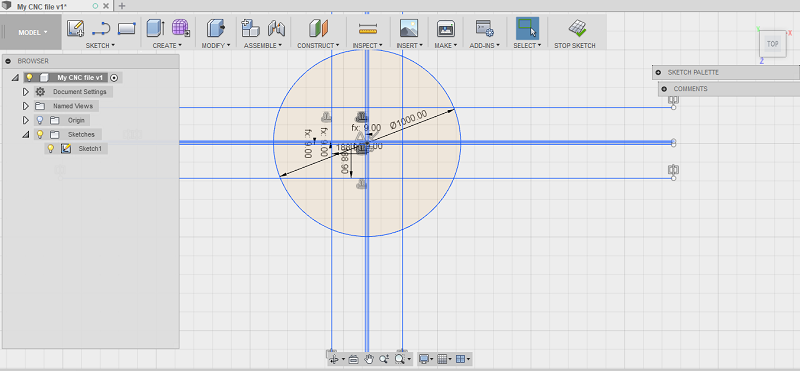This screenshot has height=371, width=800.
Task: Open the Grid and Snaps dropdown arrow
Action: click(x=451, y=359)
